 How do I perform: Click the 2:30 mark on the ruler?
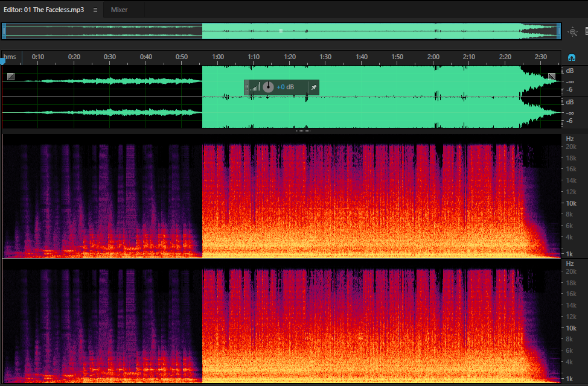coord(541,57)
